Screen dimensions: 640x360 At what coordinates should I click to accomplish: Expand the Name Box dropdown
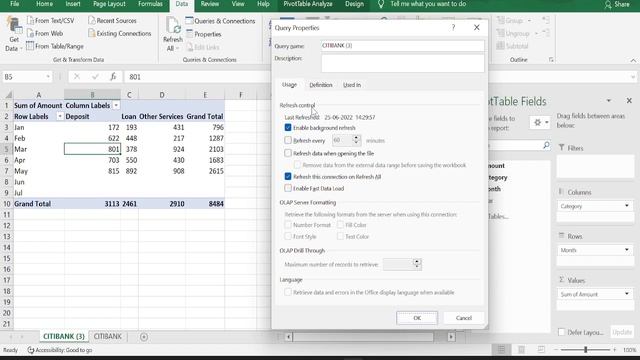48,77
